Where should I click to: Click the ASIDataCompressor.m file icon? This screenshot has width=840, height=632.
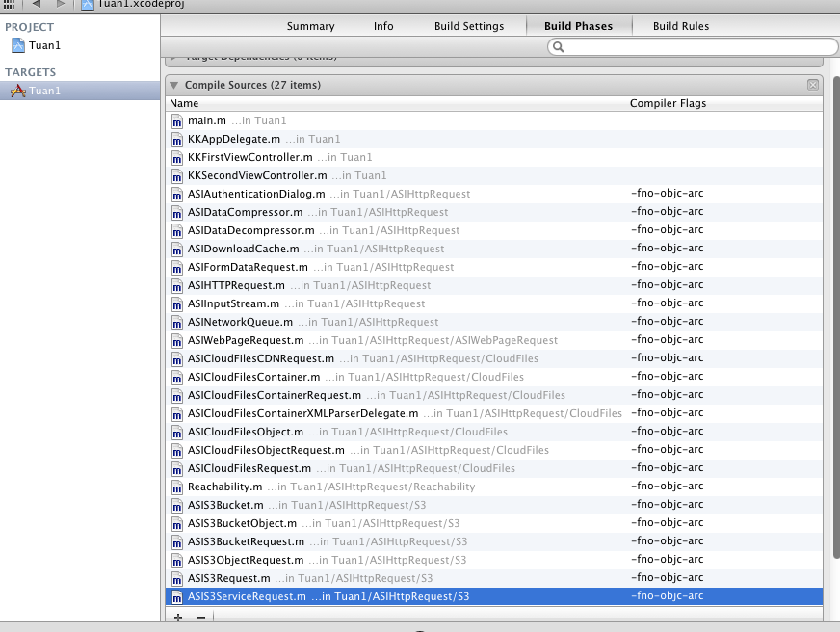pos(177,213)
